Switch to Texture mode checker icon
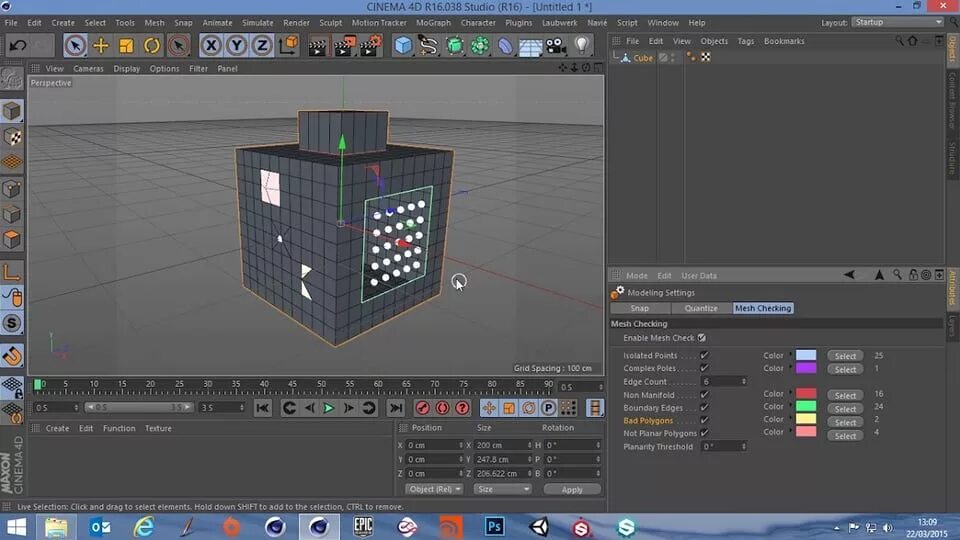Screen dimensions: 960x540 (x=12, y=137)
